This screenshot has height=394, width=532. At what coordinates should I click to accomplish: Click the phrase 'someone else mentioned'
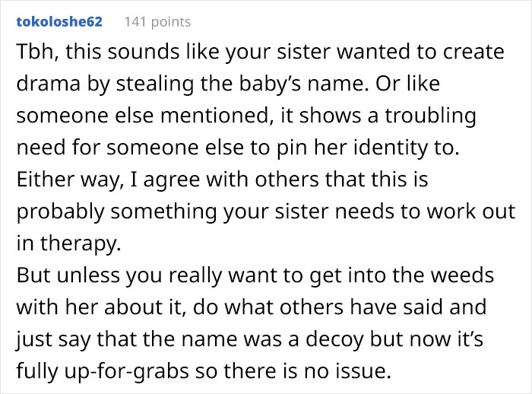143,116
